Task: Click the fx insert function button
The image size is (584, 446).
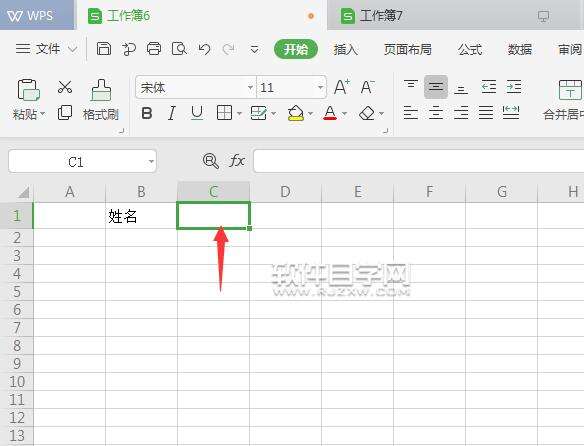Action: pyautogui.click(x=237, y=161)
